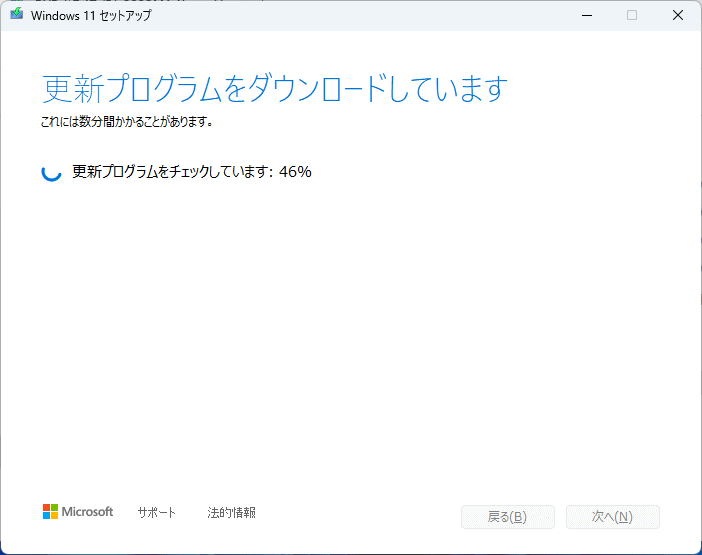Click the 46% progress percentage
702x555 pixels.
tap(295, 172)
